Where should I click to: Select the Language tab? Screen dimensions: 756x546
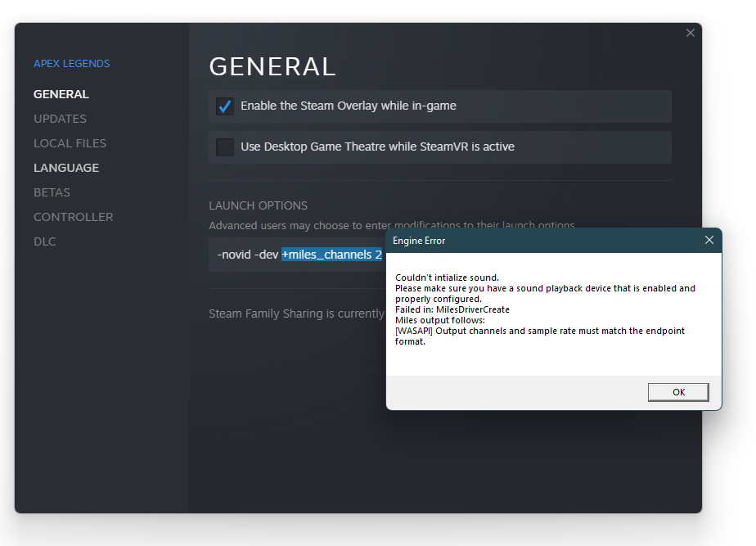pos(66,168)
